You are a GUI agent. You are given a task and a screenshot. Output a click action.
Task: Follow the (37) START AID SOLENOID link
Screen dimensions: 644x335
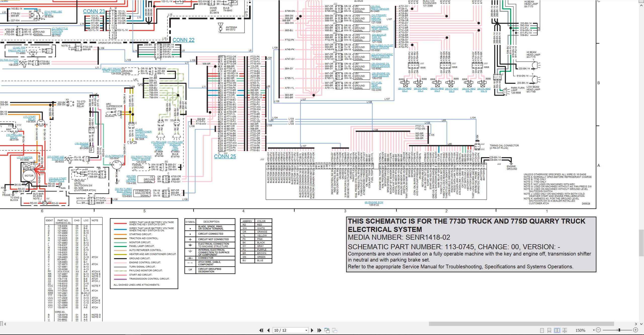[x=56, y=158]
